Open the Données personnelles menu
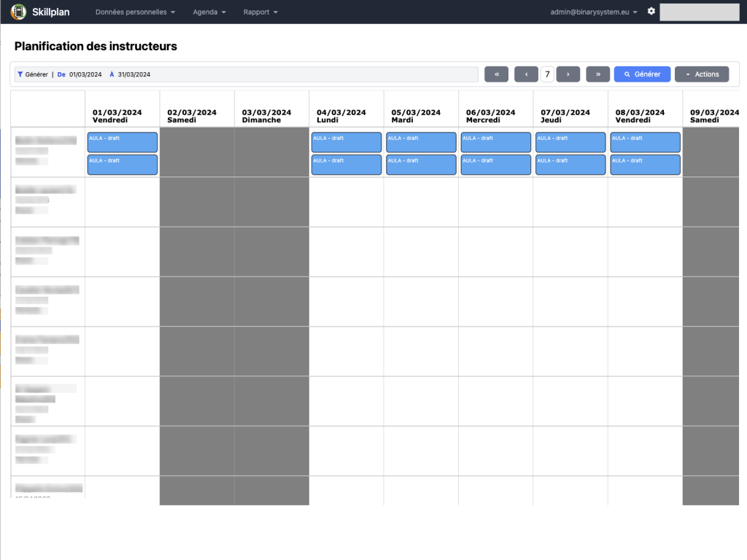This screenshot has width=747, height=560. pos(135,12)
